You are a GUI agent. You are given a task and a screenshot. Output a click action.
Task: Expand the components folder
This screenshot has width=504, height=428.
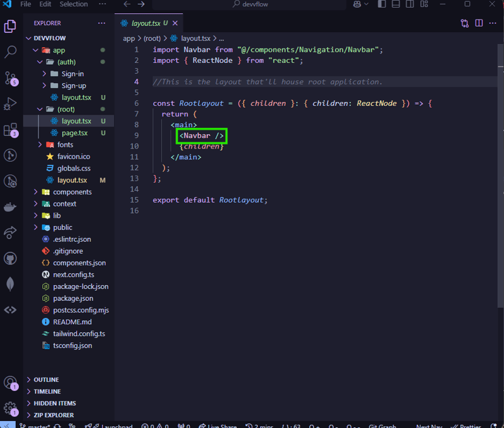(72, 192)
